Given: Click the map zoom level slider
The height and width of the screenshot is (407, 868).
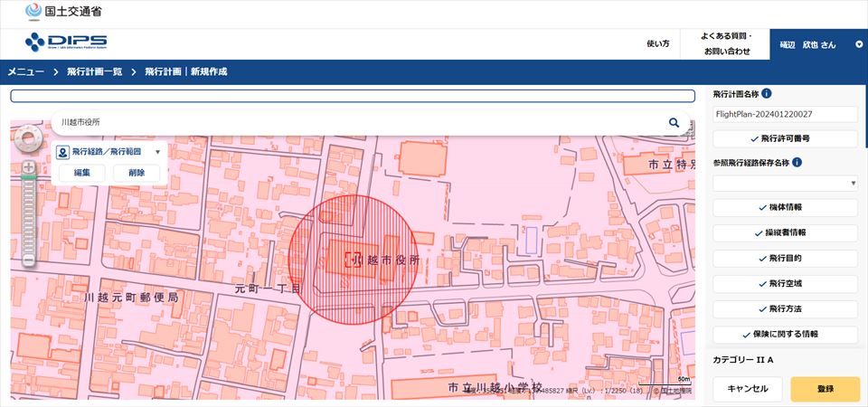Looking at the screenshot, I should coord(29,213).
